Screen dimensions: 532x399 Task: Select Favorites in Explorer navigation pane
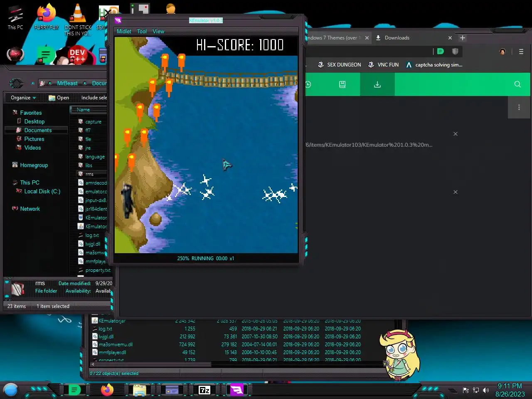tap(31, 113)
